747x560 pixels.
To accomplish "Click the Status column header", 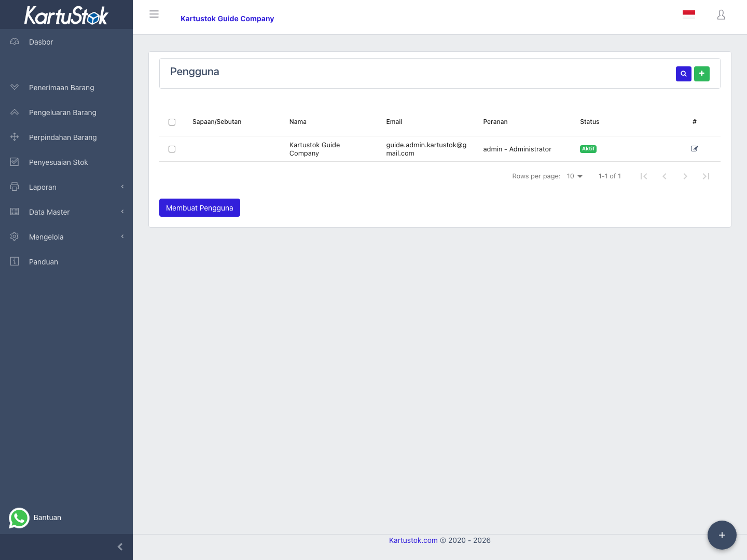I will (590, 122).
